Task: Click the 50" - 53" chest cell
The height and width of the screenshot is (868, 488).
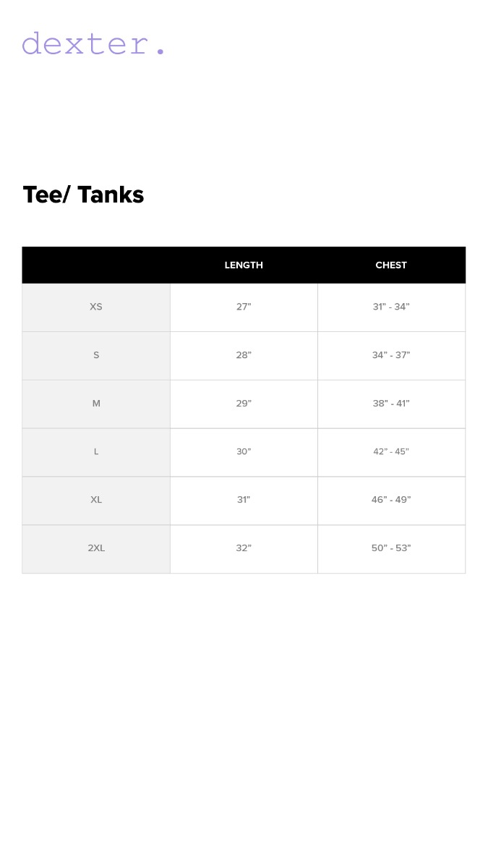Action: point(391,548)
